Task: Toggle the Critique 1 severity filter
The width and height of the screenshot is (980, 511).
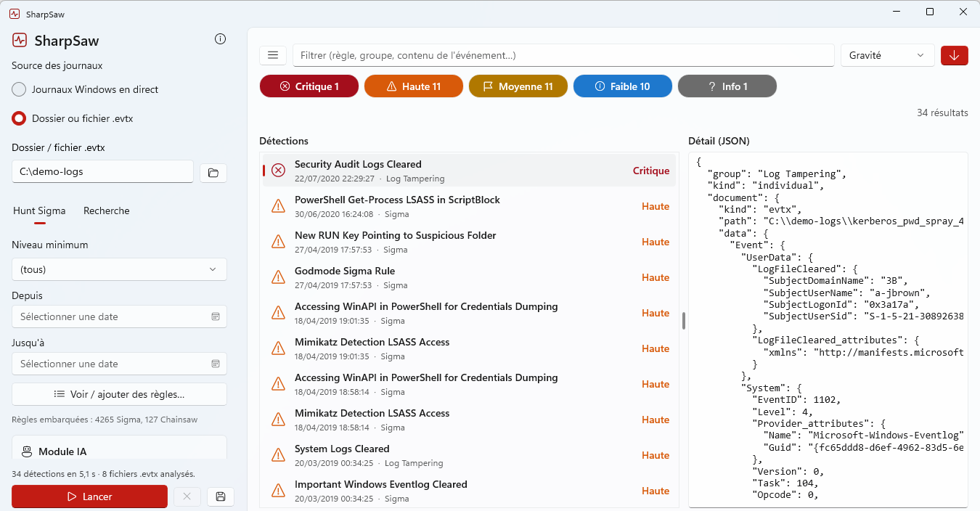Action: click(309, 86)
